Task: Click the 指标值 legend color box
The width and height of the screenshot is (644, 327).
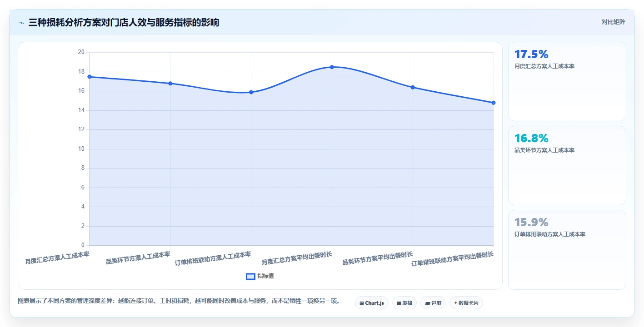Action: point(250,276)
